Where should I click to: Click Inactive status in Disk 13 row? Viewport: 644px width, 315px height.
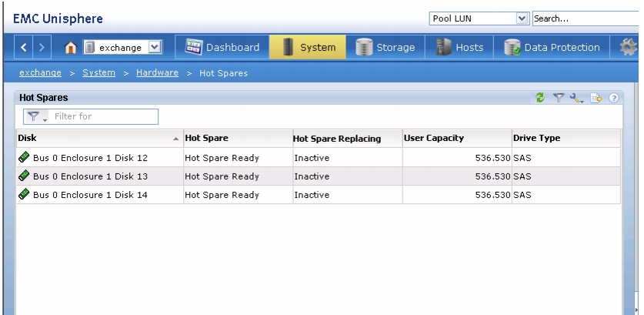[x=312, y=176]
